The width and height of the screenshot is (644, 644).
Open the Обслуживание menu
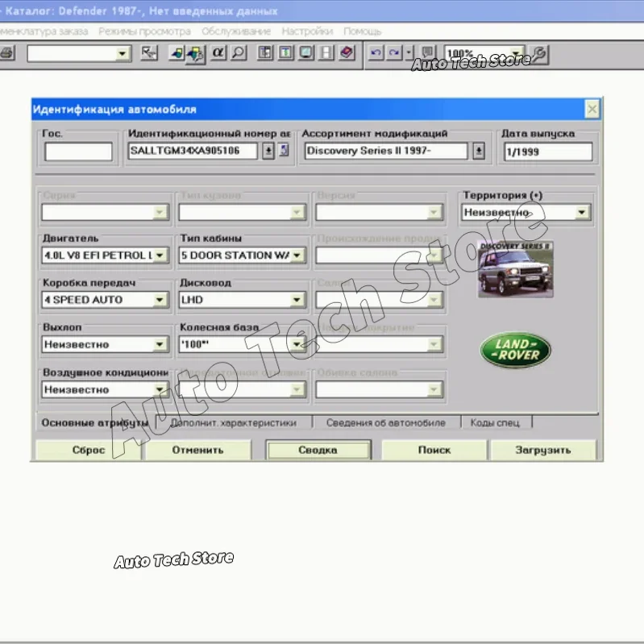point(236,31)
